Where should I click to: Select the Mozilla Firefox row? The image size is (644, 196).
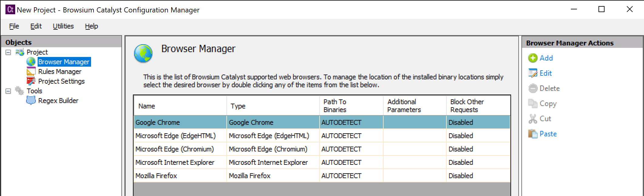(156, 176)
